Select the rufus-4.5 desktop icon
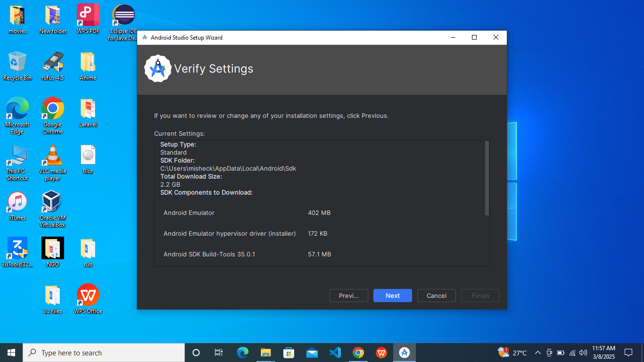644x362 pixels. point(53,66)
